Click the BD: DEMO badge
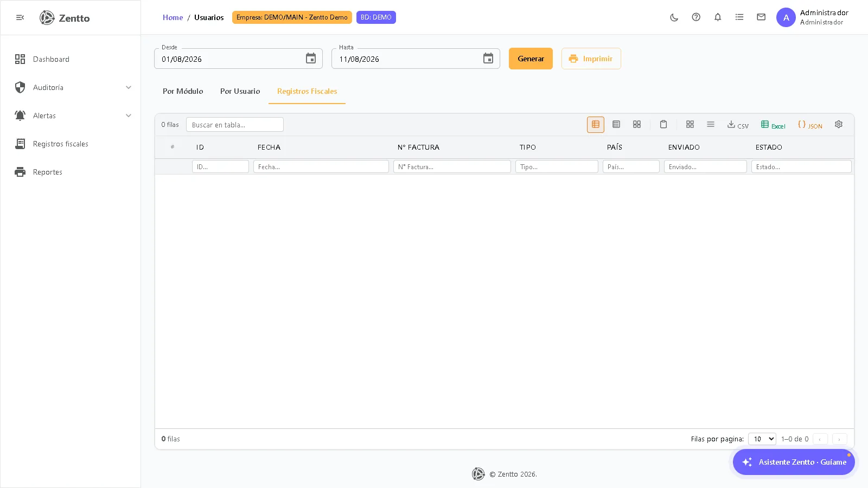 [376, 17]
